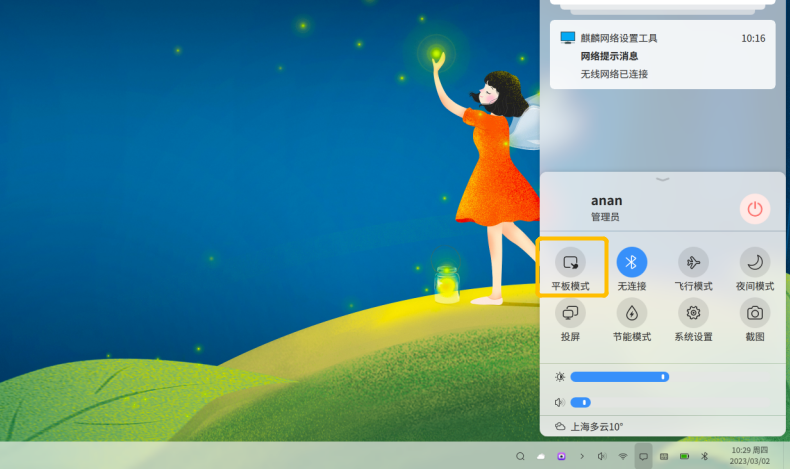The height and width of the screenshot is (469, 790).
Task: Open the 麒麟网络设置工具 notification
Action: pyautogui.click(x=663, y=55)
